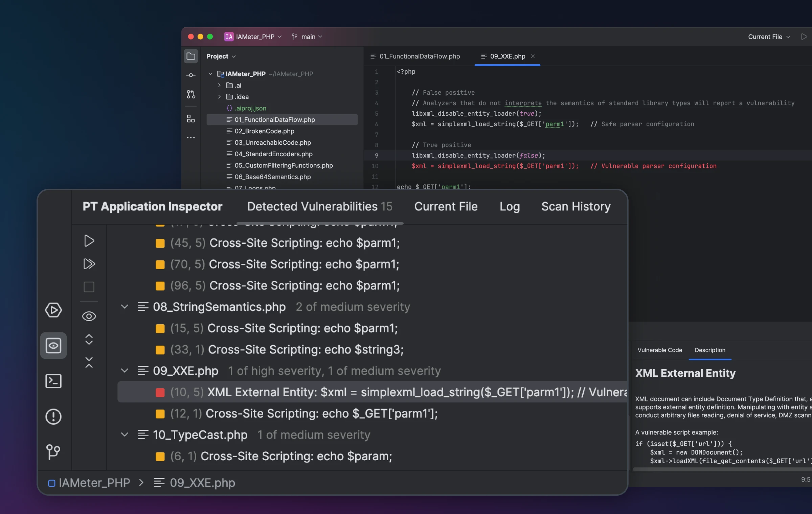
Task: Switch to the Scan History tab
Action: 576,206
